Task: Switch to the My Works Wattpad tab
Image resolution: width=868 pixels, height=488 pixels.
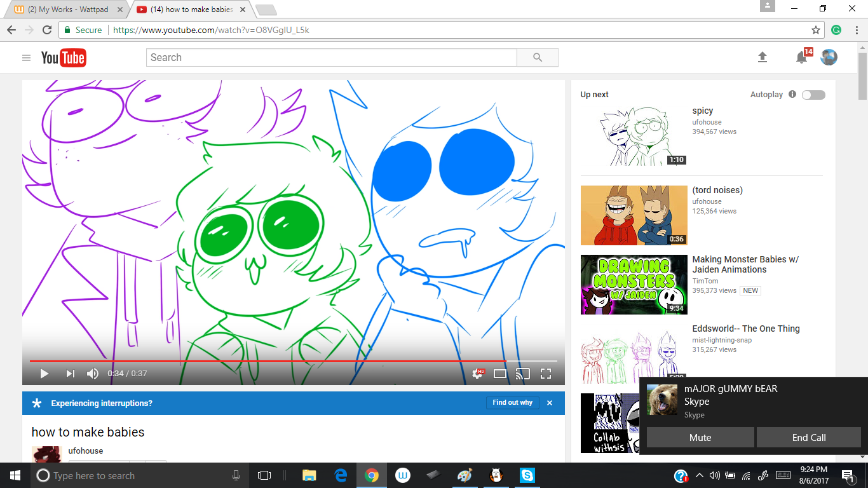Action: point(68,10)
